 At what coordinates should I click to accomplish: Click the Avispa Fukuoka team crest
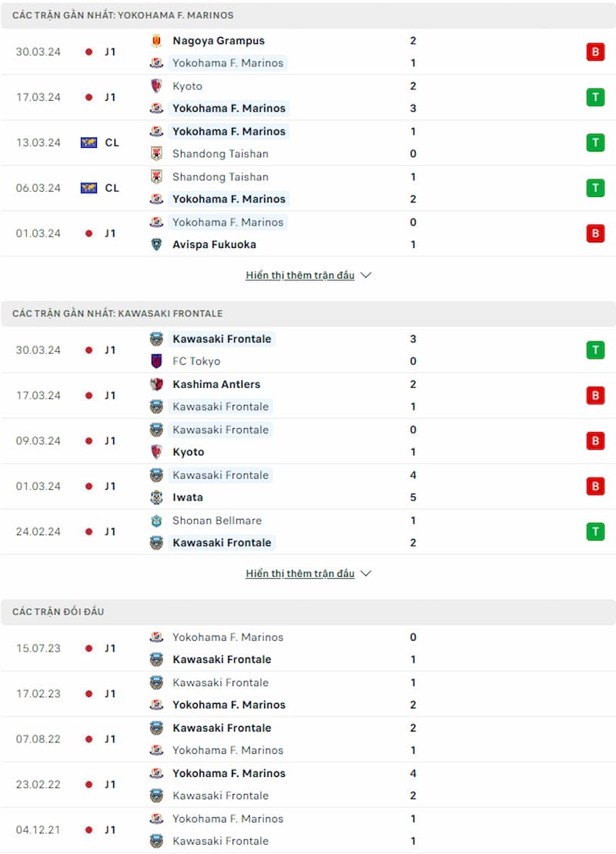point(156,245)
